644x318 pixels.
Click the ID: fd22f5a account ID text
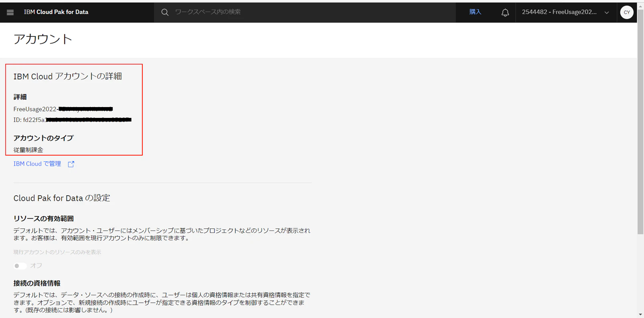[x=73, y=120]
